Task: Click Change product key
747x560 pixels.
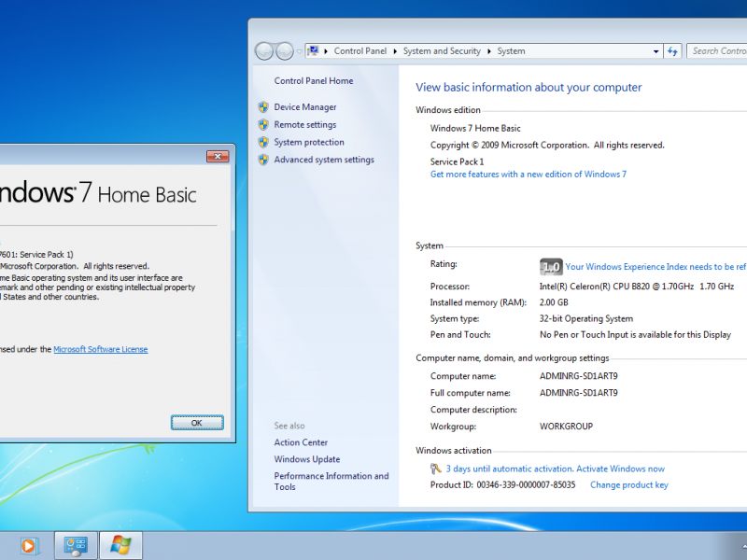Action: click(628, 484)
